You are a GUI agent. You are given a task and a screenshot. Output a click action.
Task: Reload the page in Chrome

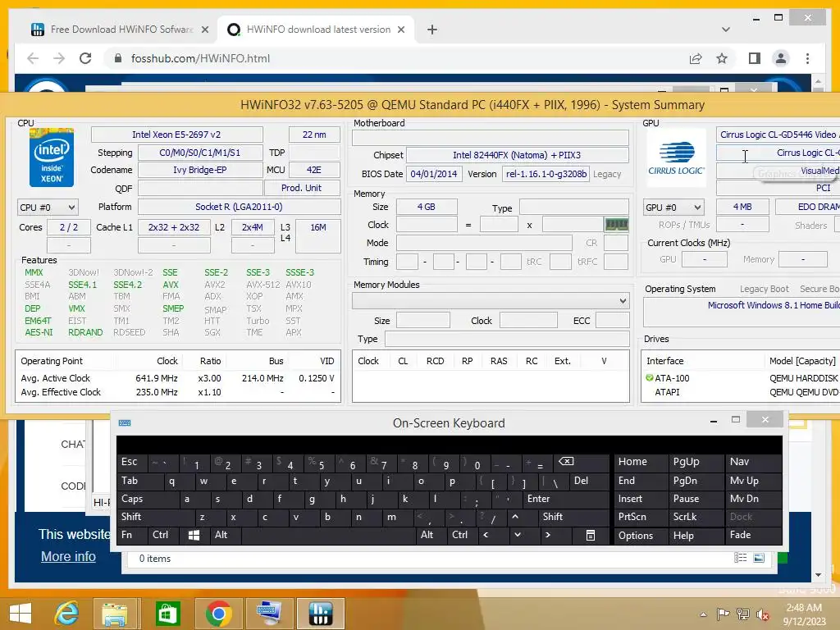(x=85, y=58)
